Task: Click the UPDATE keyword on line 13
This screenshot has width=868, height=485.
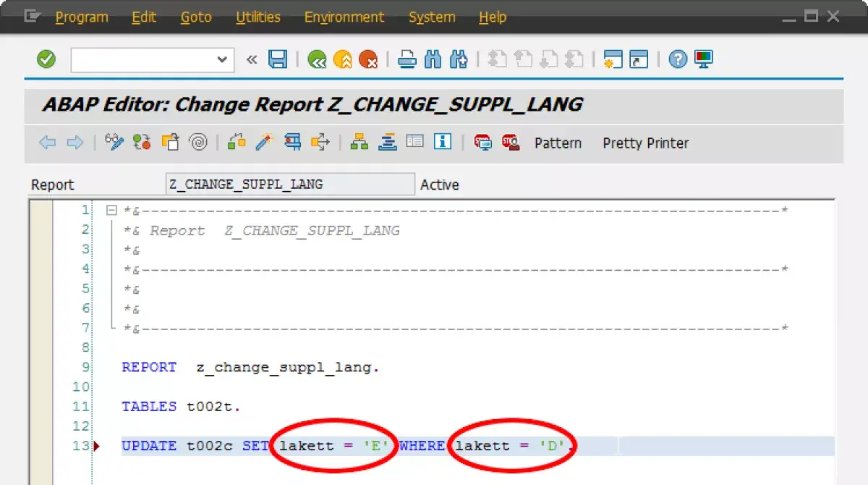Action: (149, 446)
